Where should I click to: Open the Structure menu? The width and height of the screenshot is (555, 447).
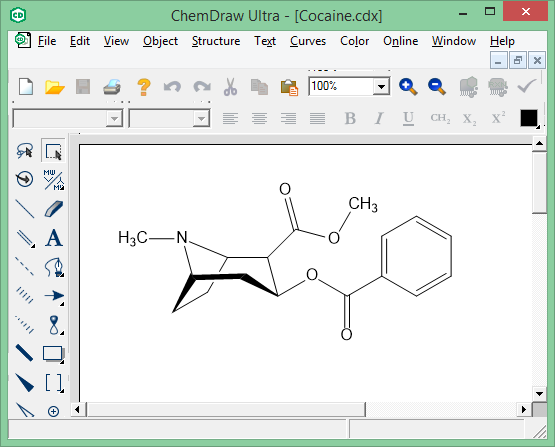coord(216,41)
